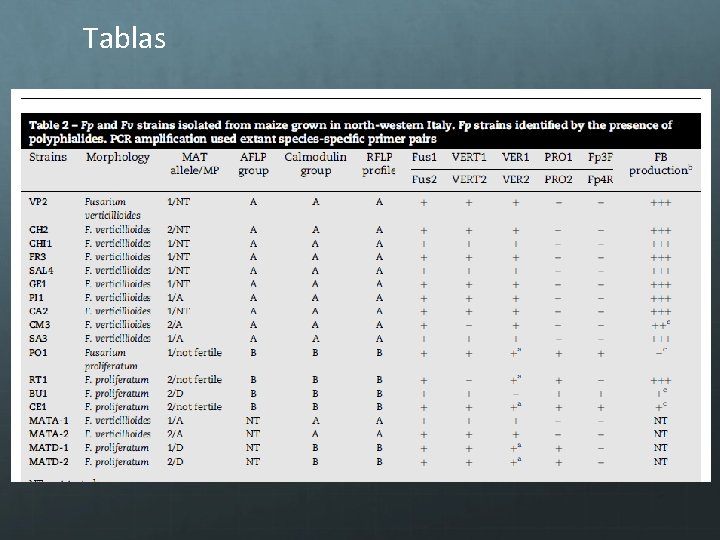The image size is (720, 540).
Task: Click 'Fusarium verticillioides' in VP2 row
Action: pyautogui.click(x=112, y=208)
